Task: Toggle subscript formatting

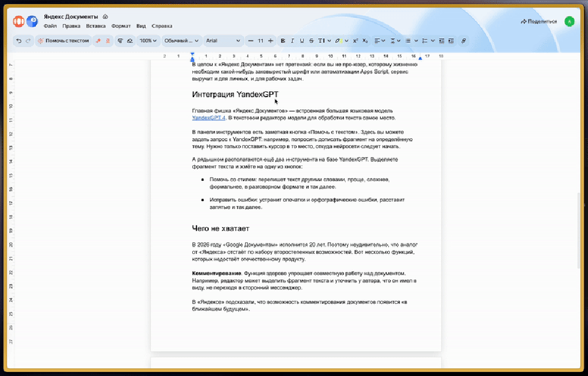Action: (365, 41)
